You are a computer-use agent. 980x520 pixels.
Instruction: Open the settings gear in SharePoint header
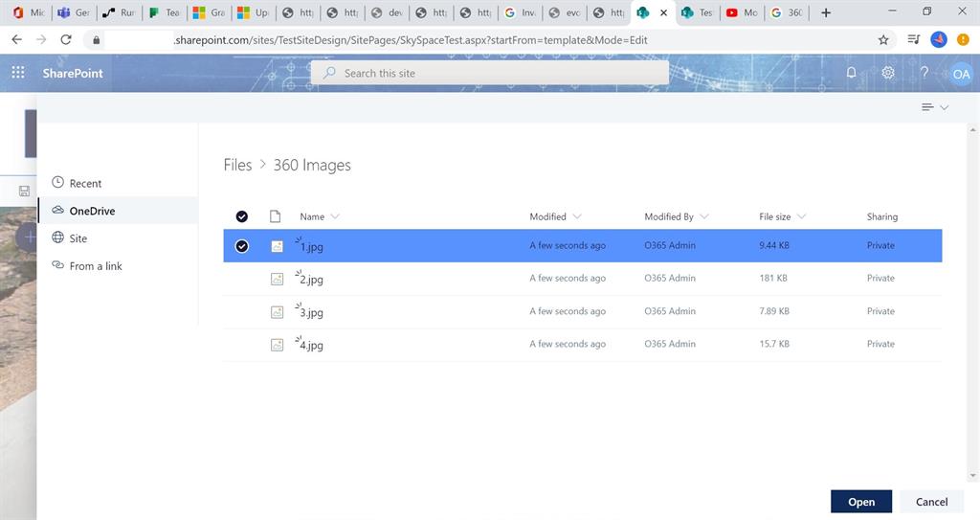887,73
